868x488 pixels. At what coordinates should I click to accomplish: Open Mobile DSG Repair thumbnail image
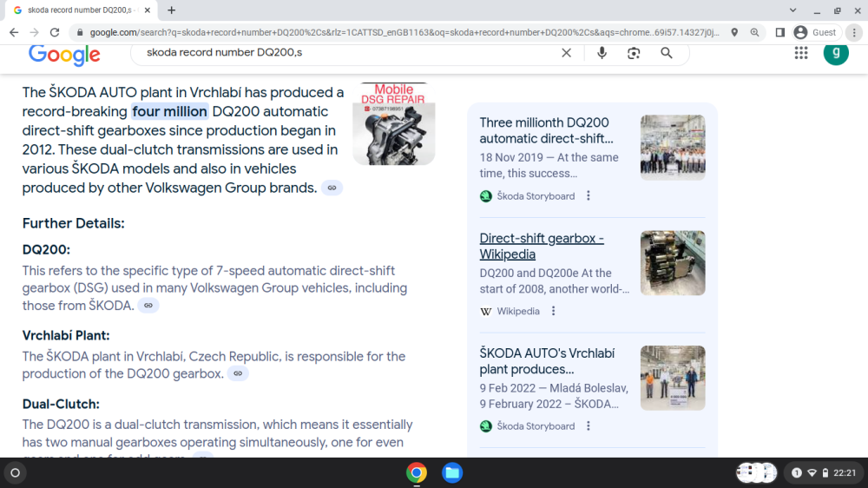click(393, 123)
